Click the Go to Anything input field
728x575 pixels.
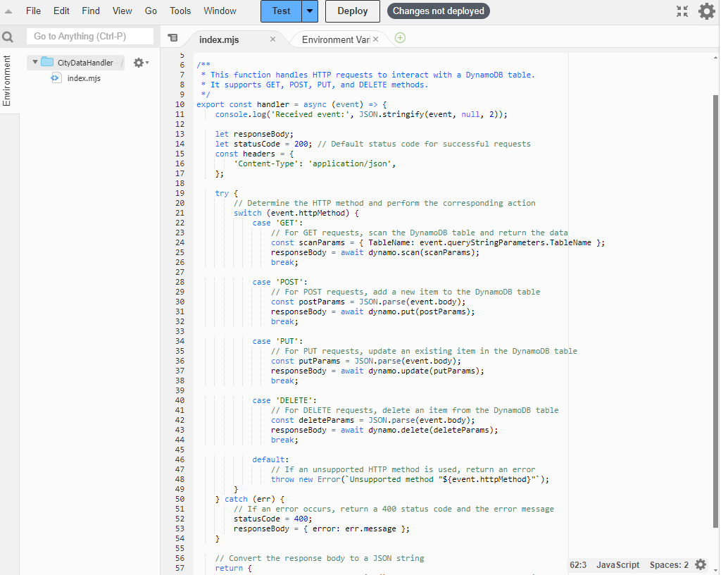tap(90, 36)
